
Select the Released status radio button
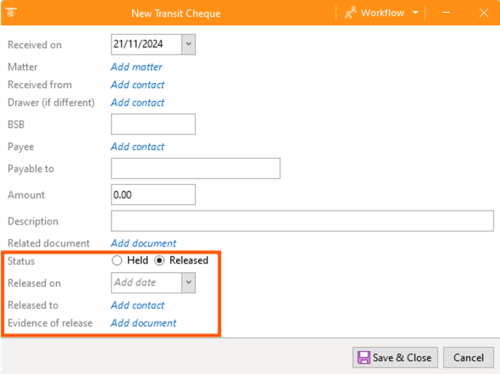coord(159,260)
